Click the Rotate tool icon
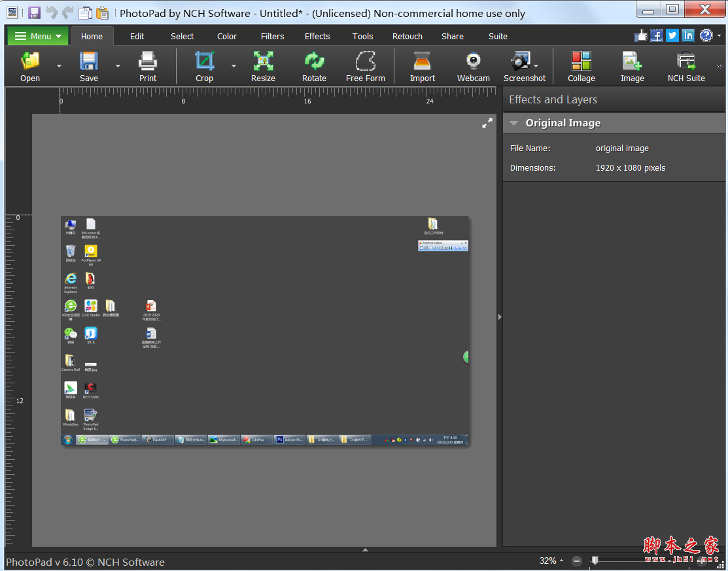Image resolution: width=728 pixels, height=571 pixels. [x=315, y=61]
